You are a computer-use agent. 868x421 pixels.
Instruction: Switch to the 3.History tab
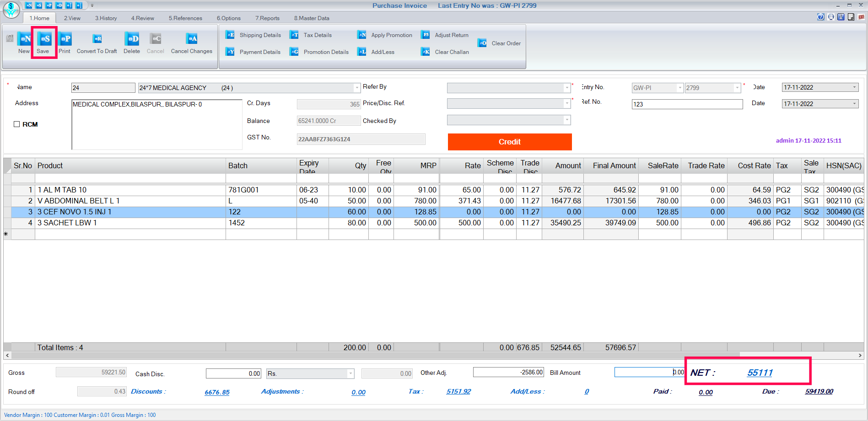pos(106,18)
